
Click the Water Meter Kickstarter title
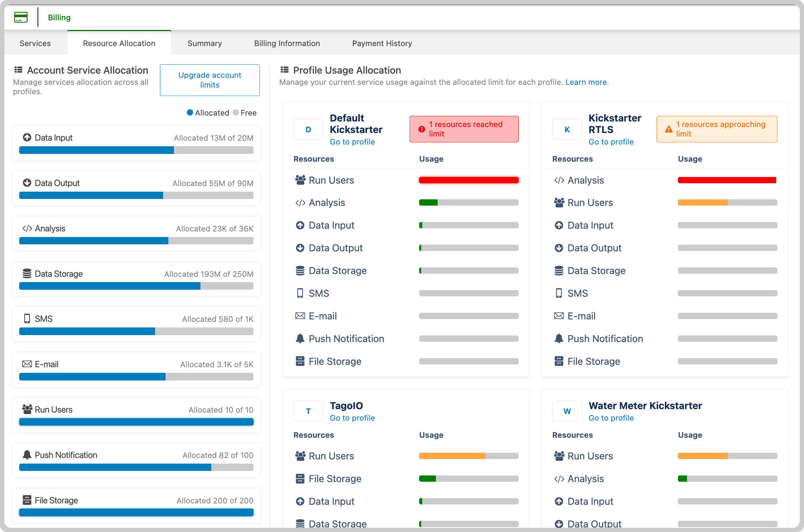tap(645, 406)
